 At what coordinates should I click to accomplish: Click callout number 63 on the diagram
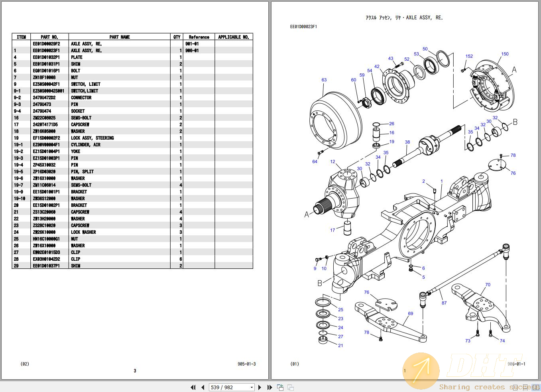click(x=324, y=80)
